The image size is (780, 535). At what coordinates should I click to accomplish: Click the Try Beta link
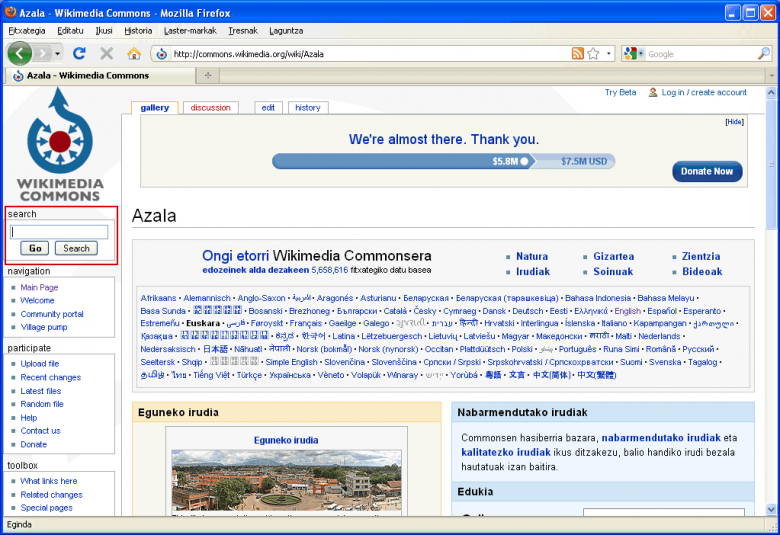(620, 92)
